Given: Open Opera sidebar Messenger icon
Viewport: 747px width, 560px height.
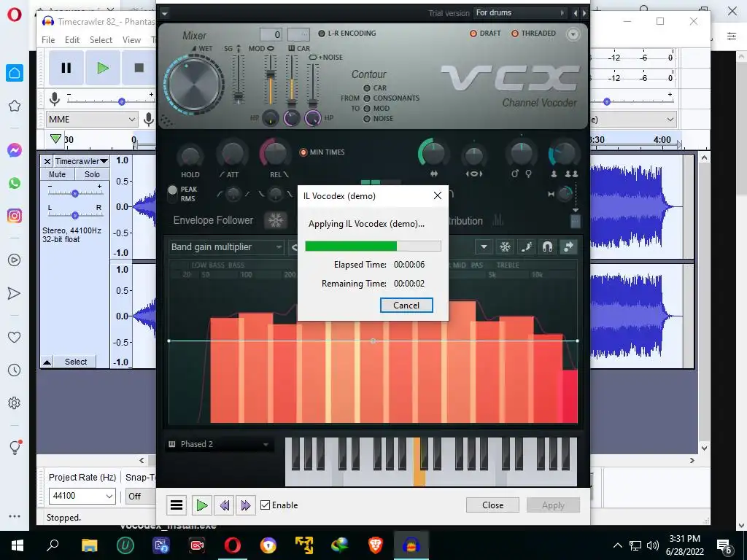Looking at the screenshot, I should [x=15, y=150].
